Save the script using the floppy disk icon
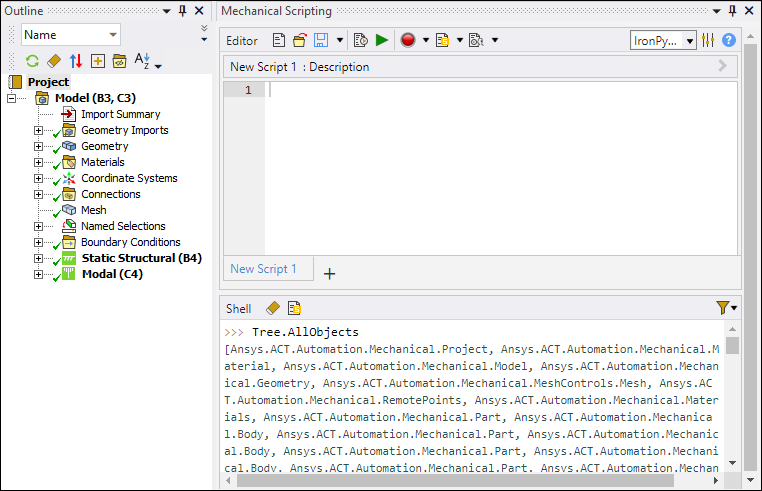Screen dimensions: 762x491 322,41
